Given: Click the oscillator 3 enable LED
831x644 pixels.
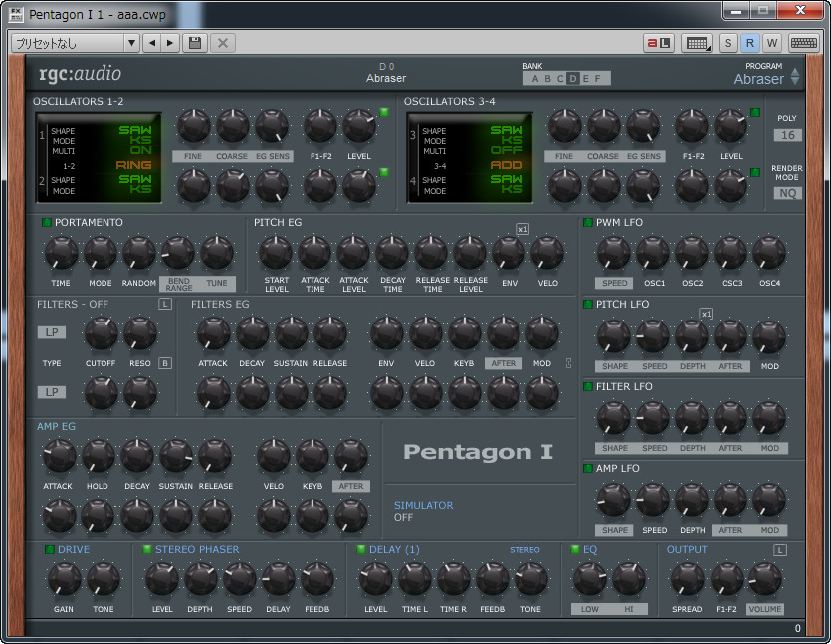Looking at the screenshot, I should pyautogui.click(x=755, y=112).
